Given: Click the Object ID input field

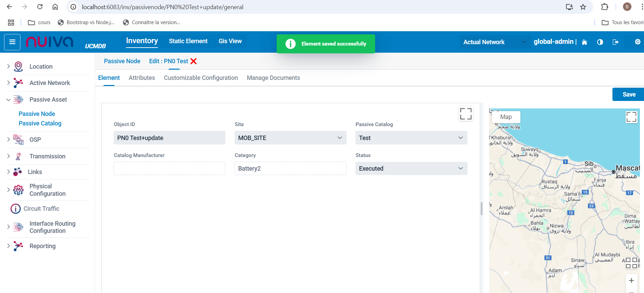Looking at the screenshot, I should pyautogui.click(x=169, y=138).
